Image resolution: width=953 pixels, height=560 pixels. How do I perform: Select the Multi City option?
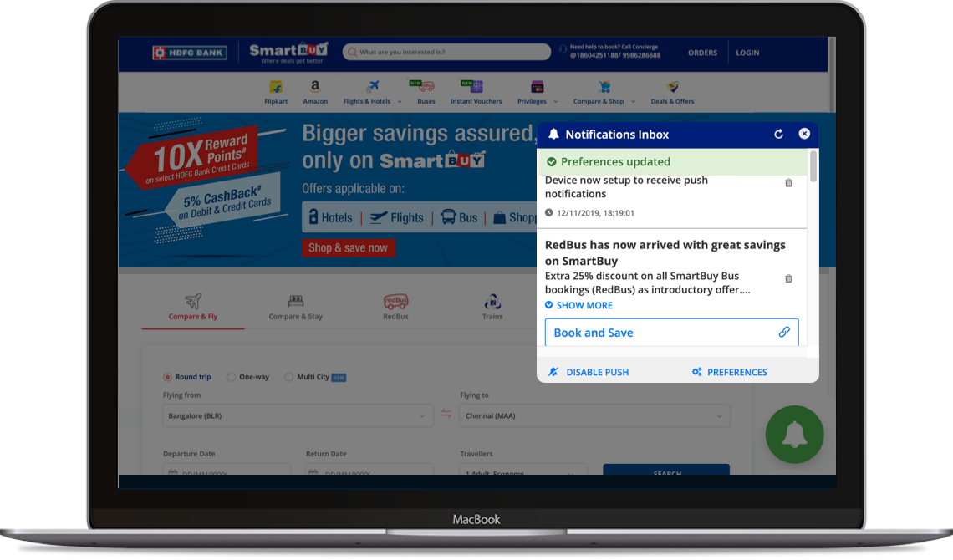(x=288, y=377)
